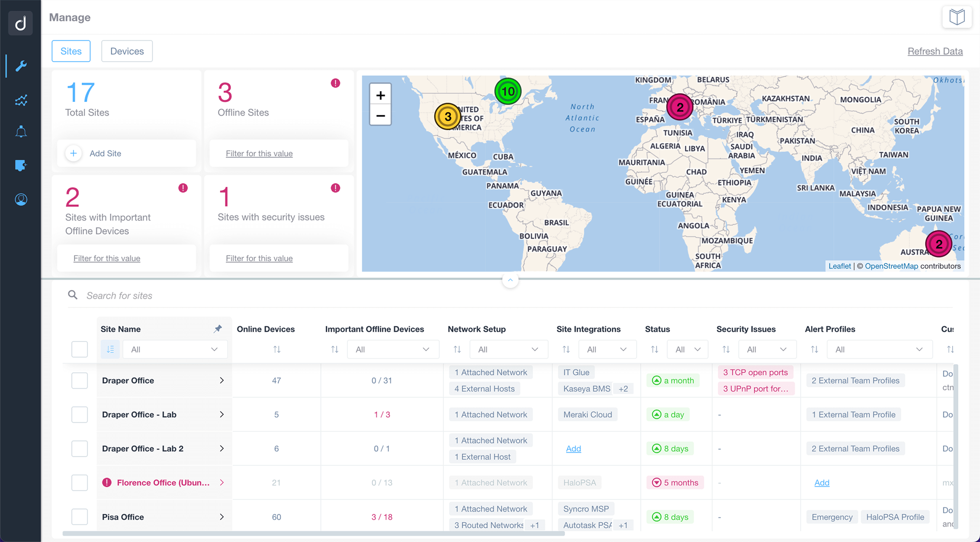Open the Network Setup filter dropdown

[508, 349]
